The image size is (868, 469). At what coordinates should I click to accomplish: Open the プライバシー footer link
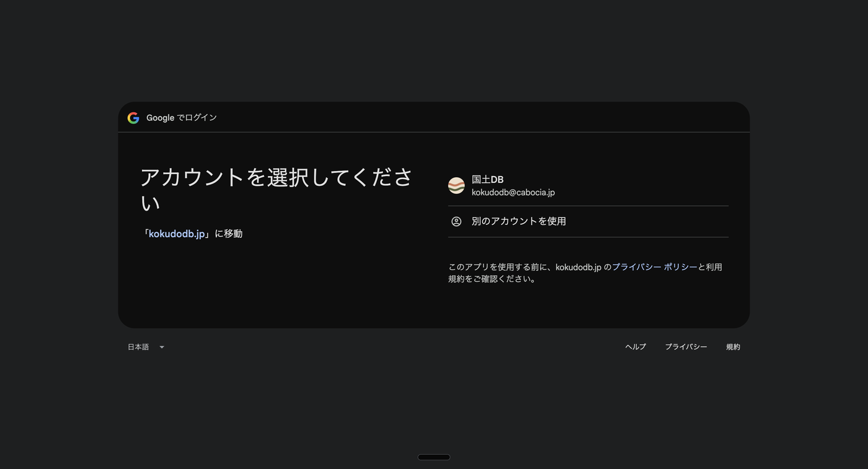point(686,347)
